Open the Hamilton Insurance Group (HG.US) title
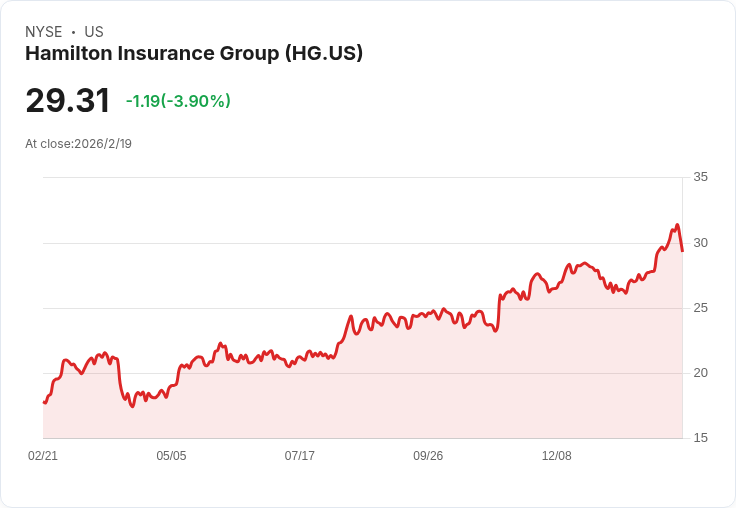736x508 pixels. 194,54
